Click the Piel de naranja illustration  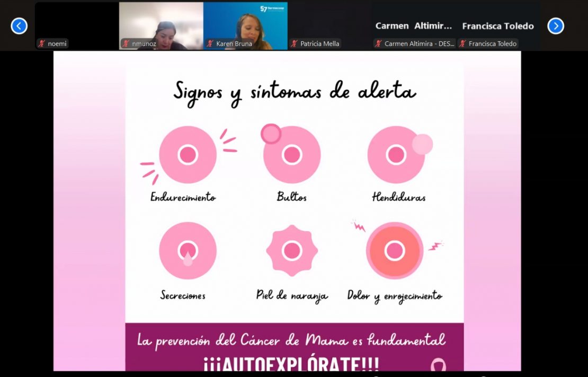click(292, 251)
